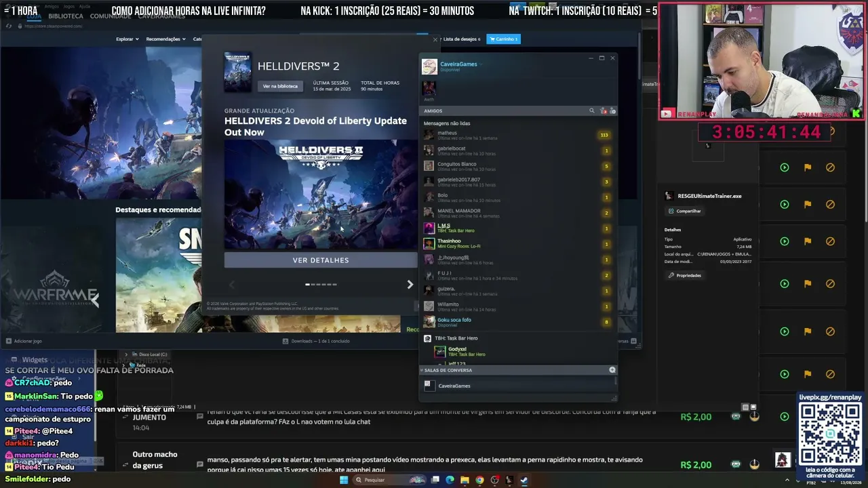Switch file explorer to large icons view
This screenshot has width=868, height=488.
point(753,407)
